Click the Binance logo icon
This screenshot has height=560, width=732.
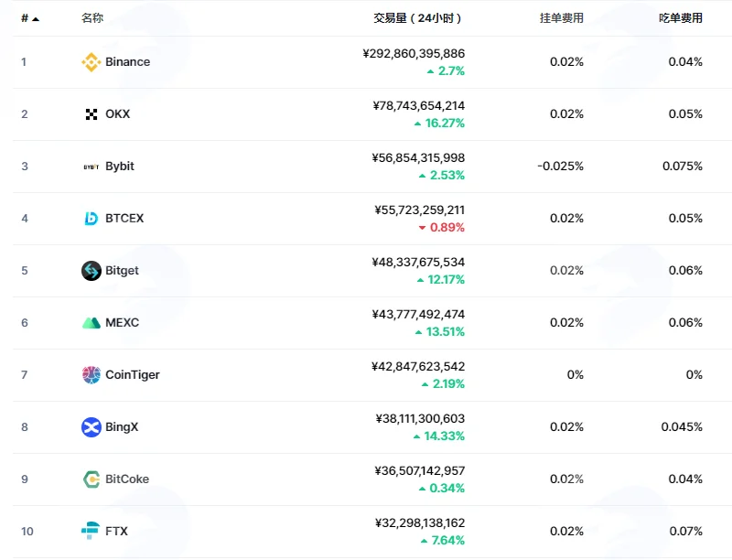(x=91, y=62)
